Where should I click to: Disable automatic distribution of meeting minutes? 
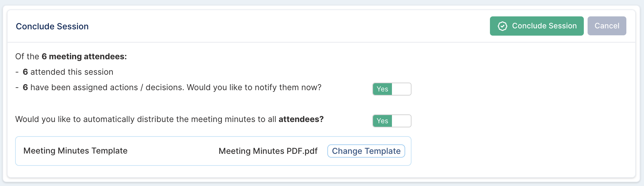[x=392, y=121]
